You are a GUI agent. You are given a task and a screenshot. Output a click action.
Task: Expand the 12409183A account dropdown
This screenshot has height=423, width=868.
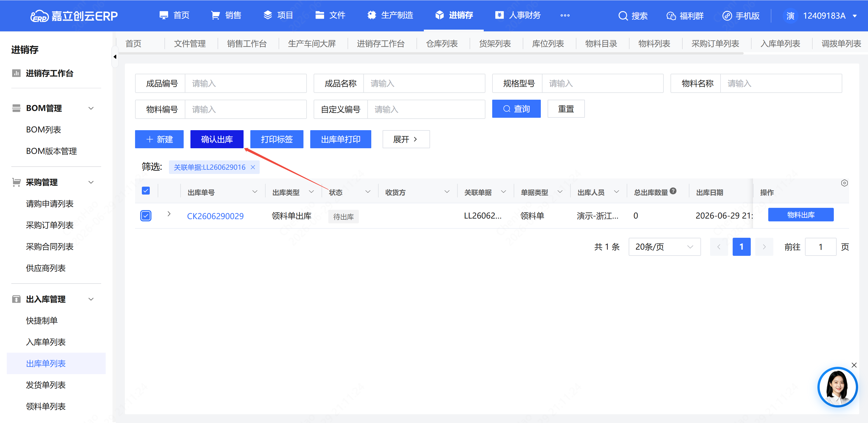click(x=855, y=16)
